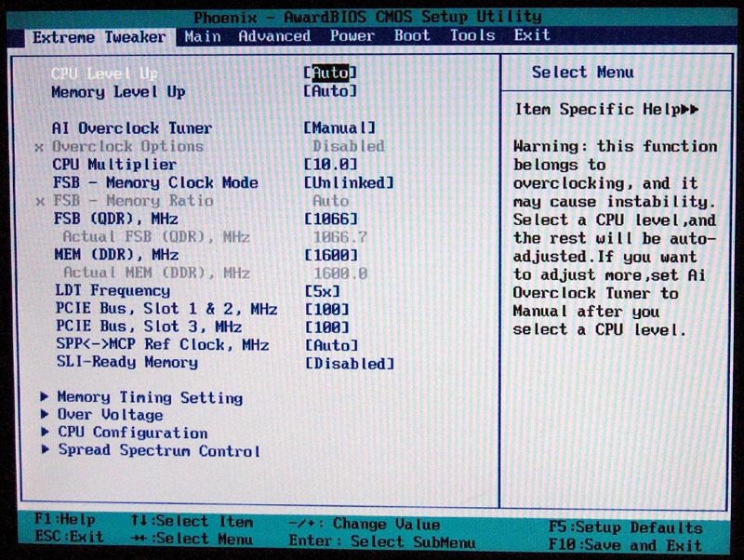This screenshot has width=744, height=560.
Task: Select the AI Overclock Tuner label
Action: pos(132,128)
